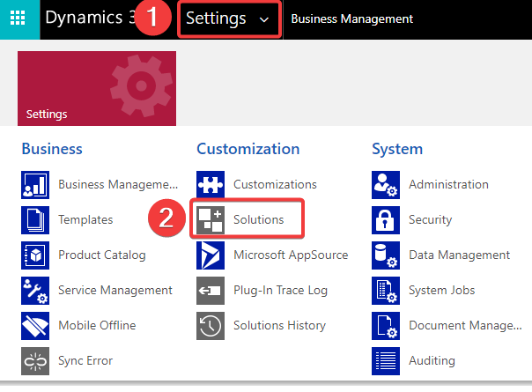Open the Auditing list icon

386,361
